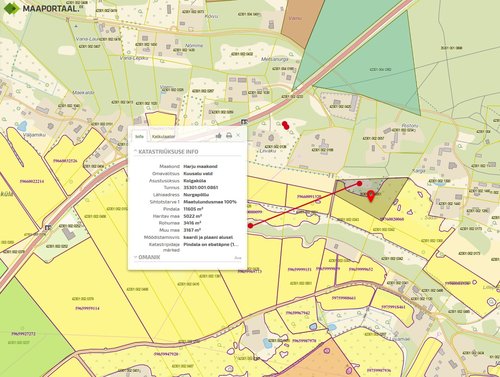Close the cadastral info popup
The image size is (500, 377).
coord(238,135)
